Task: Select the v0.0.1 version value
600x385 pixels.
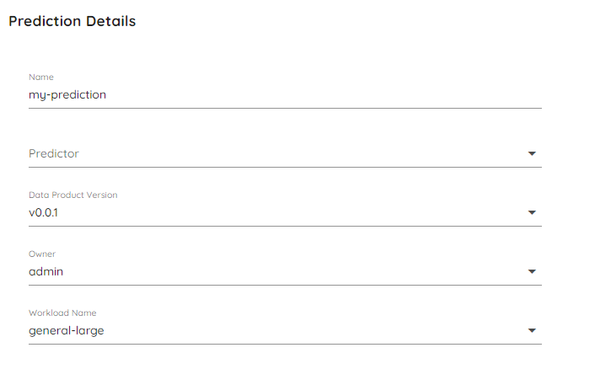Action: pos(43,212)
